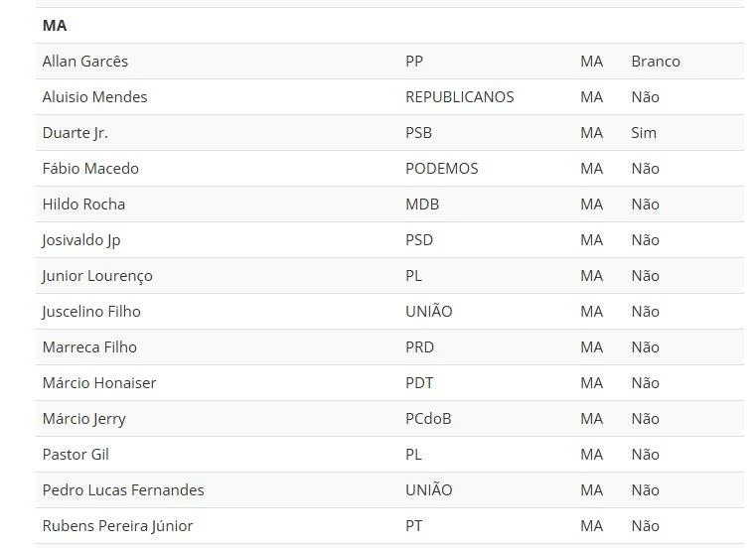Click the MA state group header
The image size is (756, 548).
pos(55,26)
